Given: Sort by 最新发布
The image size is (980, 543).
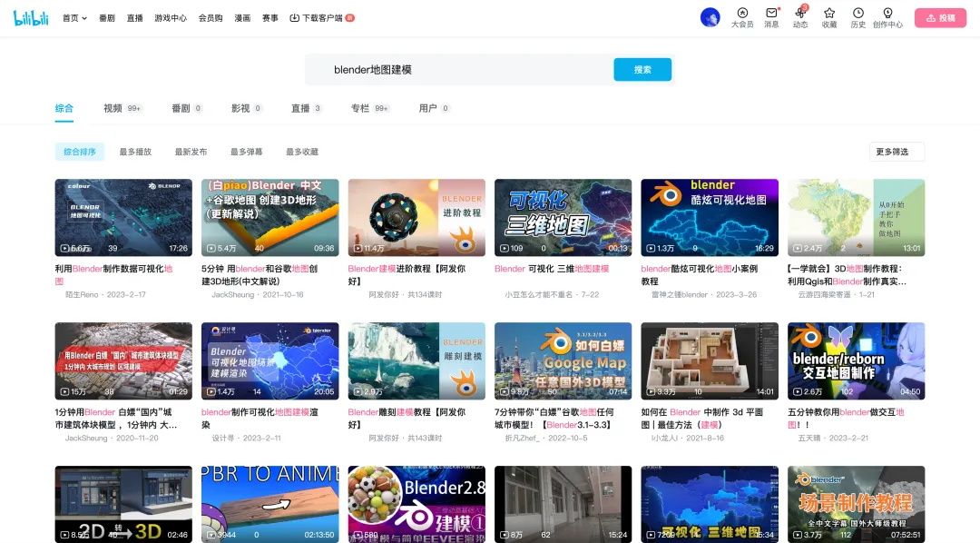Looking at the screenshot, I should tap(191, 152).
